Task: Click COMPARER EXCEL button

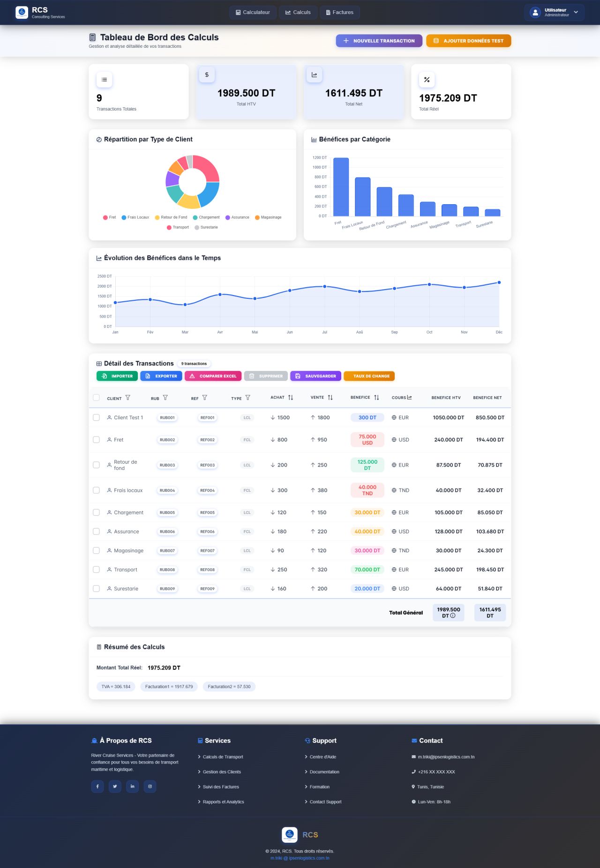Action: pos(213,376)
